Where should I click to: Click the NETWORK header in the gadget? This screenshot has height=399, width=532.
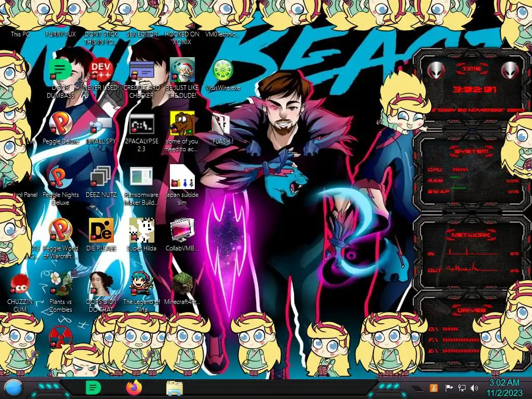(471, 235)
